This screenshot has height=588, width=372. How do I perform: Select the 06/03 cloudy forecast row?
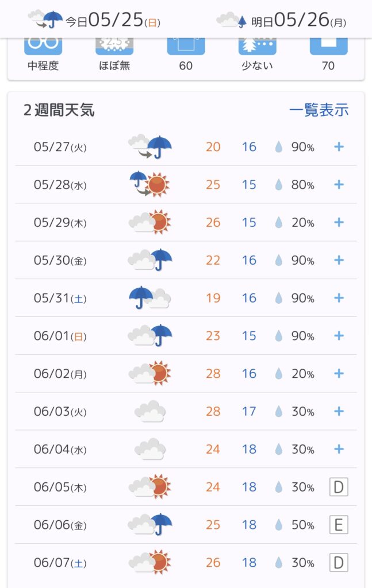(x=186, y=411)
